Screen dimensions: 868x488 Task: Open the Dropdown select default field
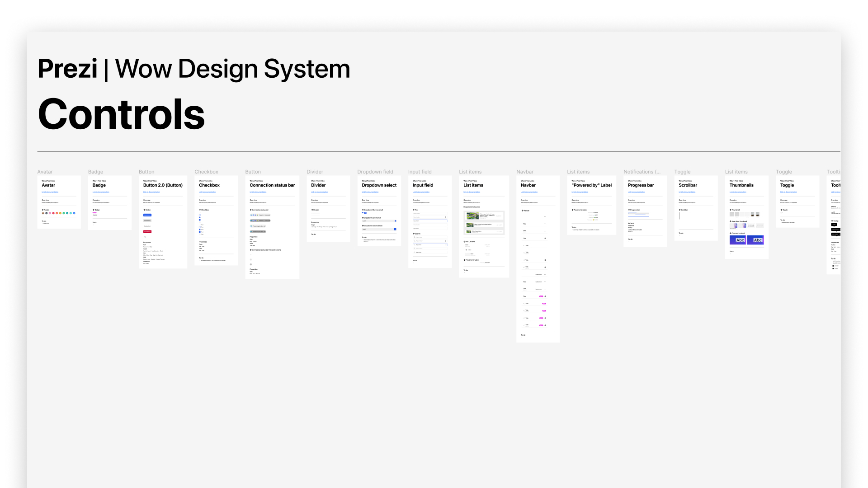[379, 229]
